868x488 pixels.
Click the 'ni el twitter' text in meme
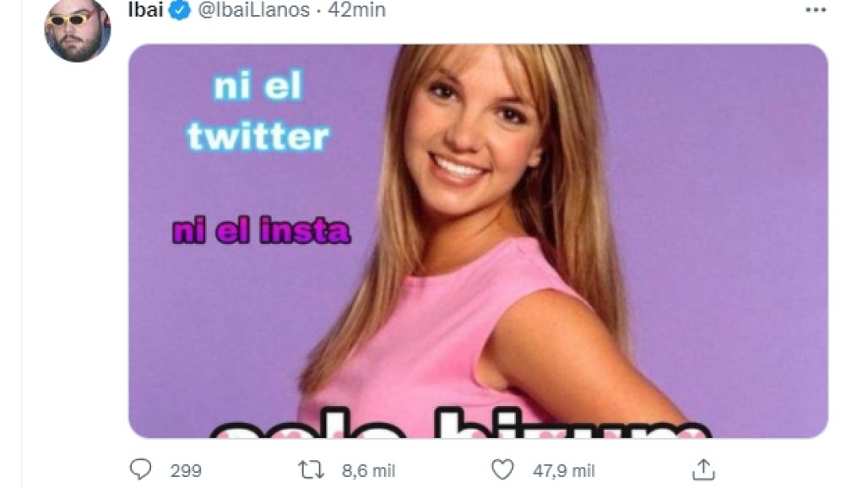258,111
